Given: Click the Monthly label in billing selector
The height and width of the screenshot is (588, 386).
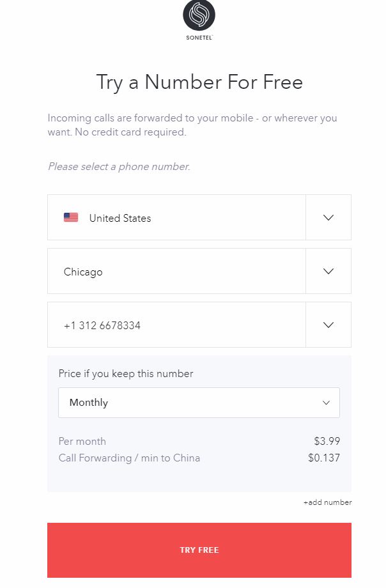Looking at the screenshot, I should [89, 403].
